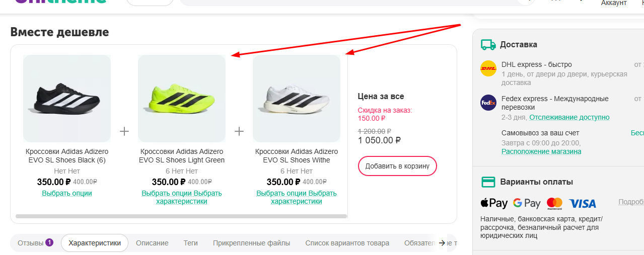Click Выбрать опции under black shoes
The image size is (644, 255).
(67, 193)
